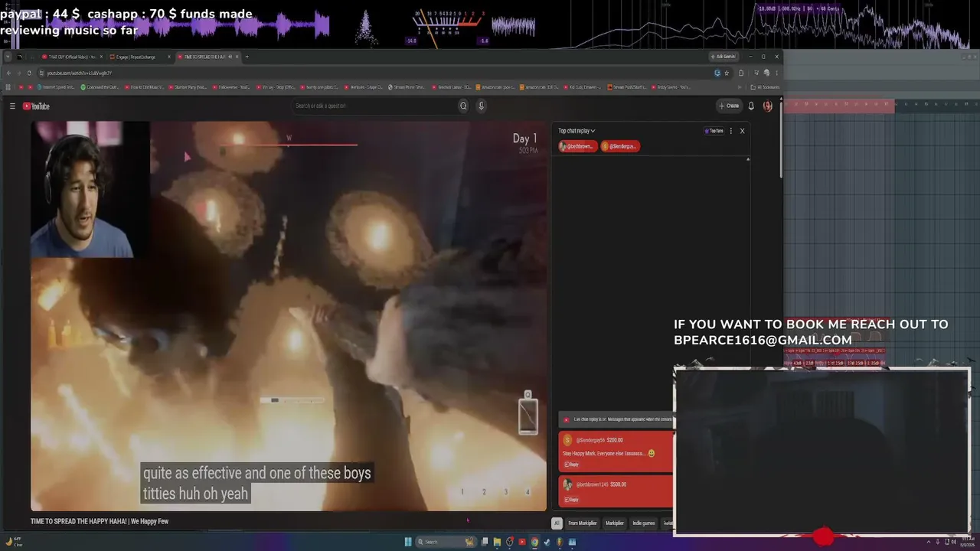Screen dimensions: 980x551
Task: Reload the YouTube page
Action: click(29, 73)
